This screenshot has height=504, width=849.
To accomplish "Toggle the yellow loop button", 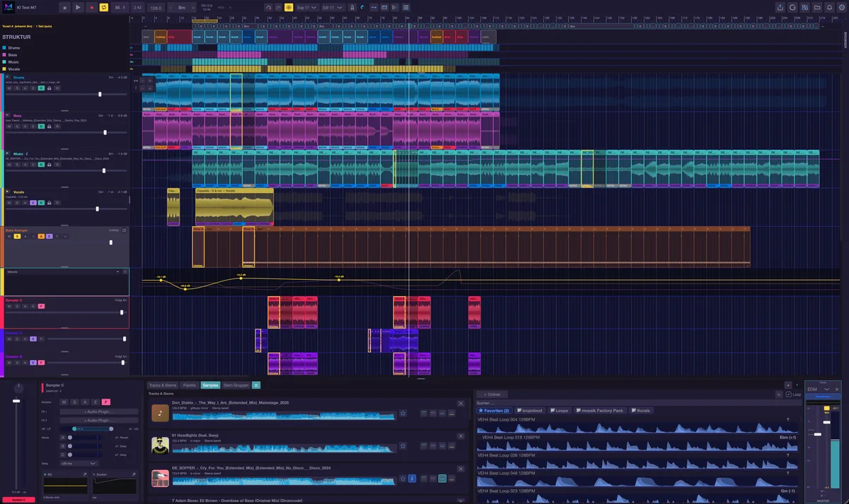I will tap(104, 7).
